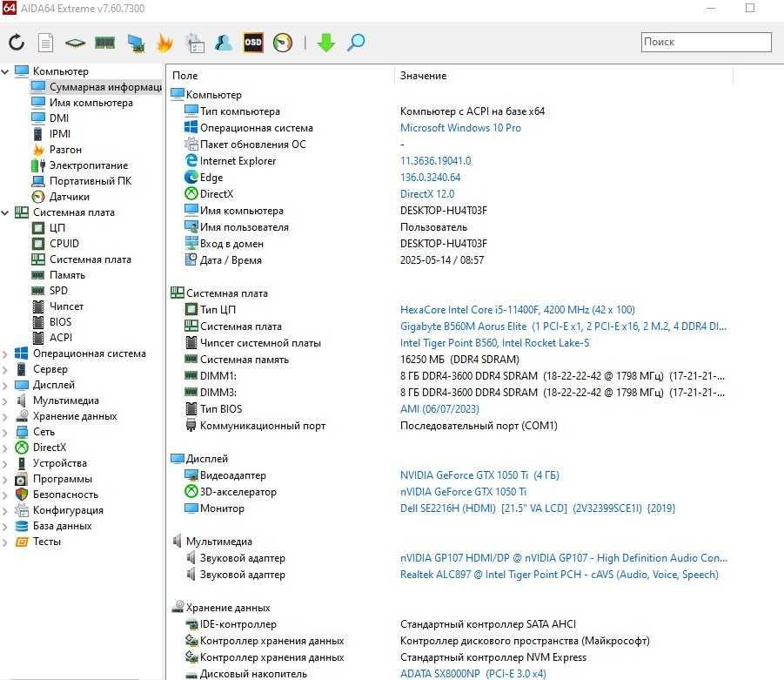784x680 pixels.
Task: Click the Поиск search field
Action: coord(706,42)
